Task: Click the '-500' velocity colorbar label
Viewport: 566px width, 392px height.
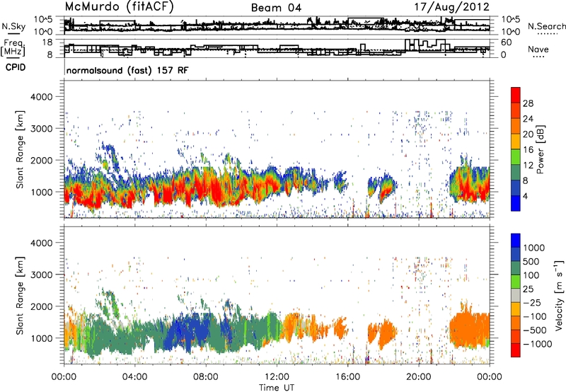Action: pyautogui.click(x=535, y=330)
